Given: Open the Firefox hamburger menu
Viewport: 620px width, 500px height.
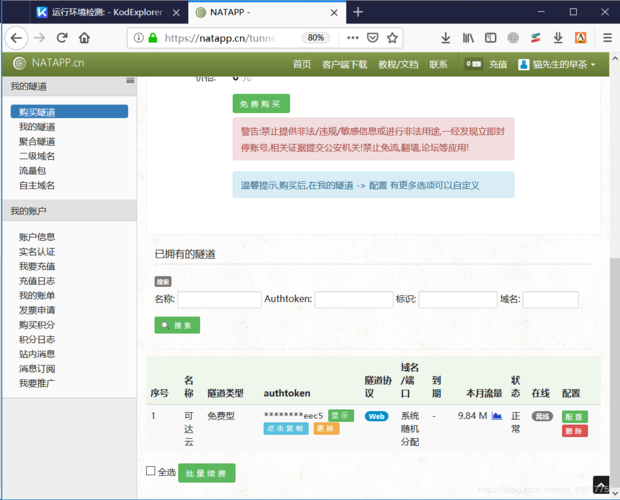Looking at the screenshot, I should coord(607,38).
